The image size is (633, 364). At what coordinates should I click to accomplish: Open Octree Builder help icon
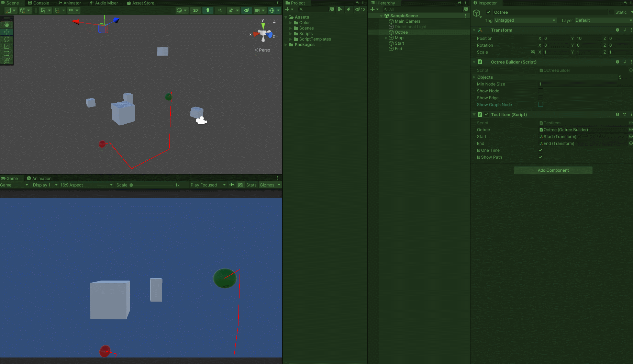point(618,62)
